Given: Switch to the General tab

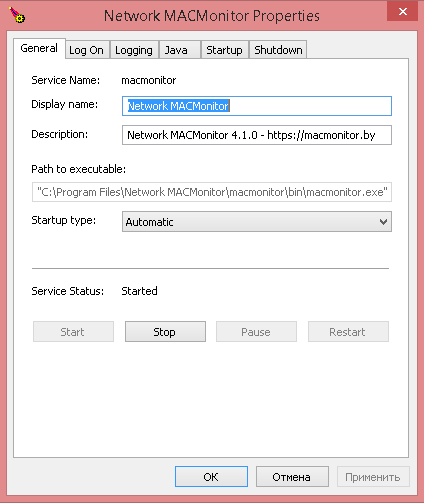Looking at the screenshot, I should tap(39, 48).
